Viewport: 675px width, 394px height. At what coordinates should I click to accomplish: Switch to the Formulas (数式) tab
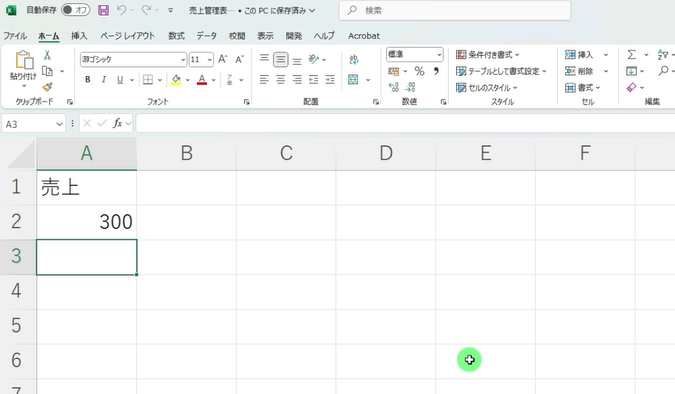tap(176, 36)
